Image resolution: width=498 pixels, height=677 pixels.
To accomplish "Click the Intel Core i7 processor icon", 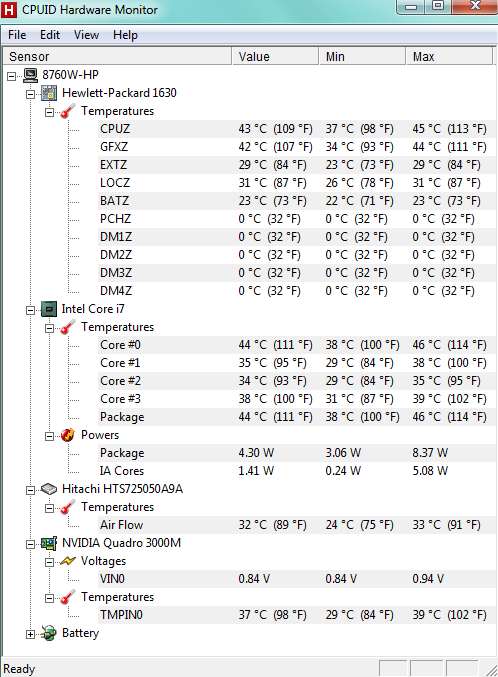I will tap(49, 309).
